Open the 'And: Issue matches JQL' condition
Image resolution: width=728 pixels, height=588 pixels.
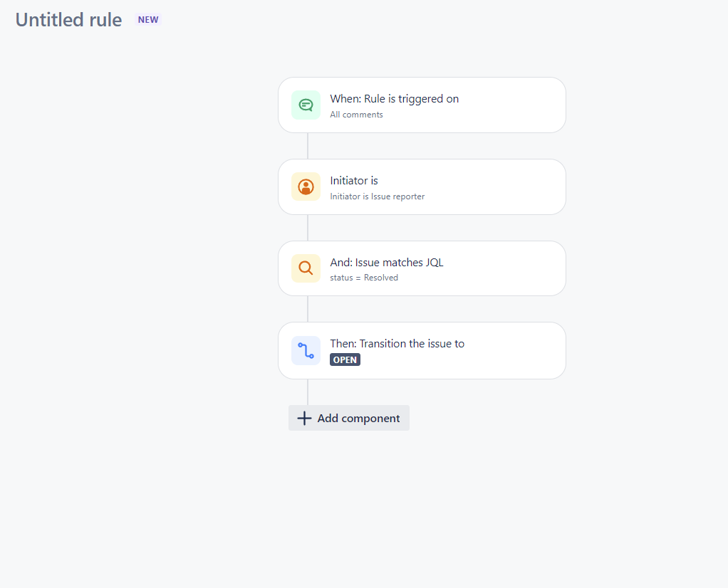click(422, 268)
